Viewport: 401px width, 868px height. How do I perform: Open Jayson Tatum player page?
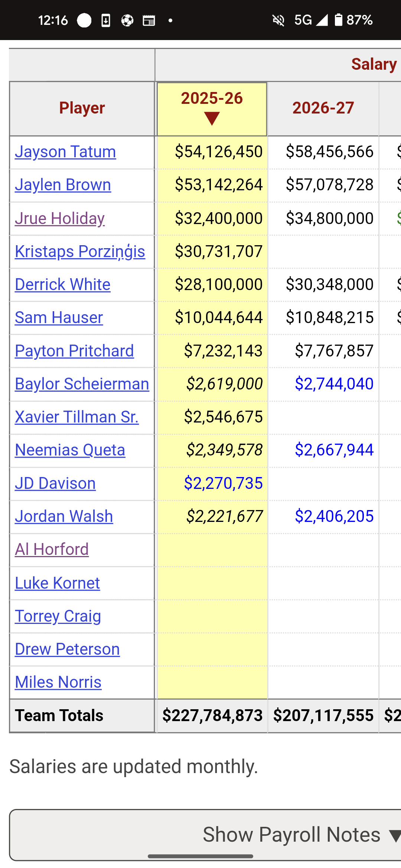coord(65,152)
